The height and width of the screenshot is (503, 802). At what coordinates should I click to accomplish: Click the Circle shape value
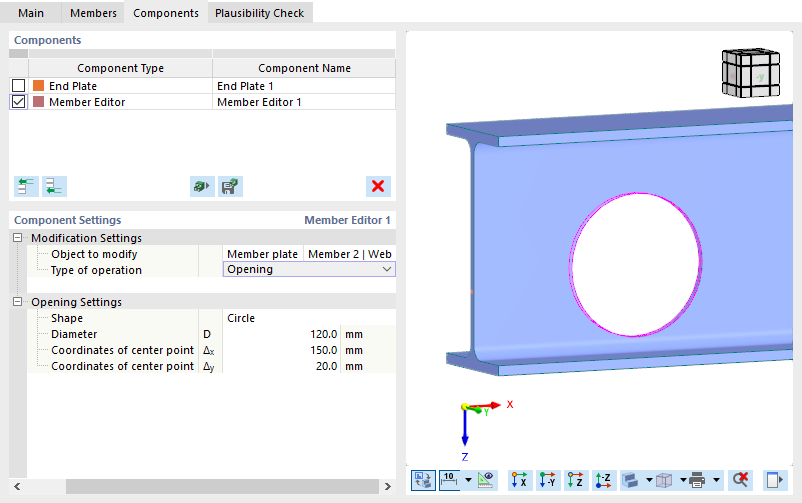click(309, 318)
